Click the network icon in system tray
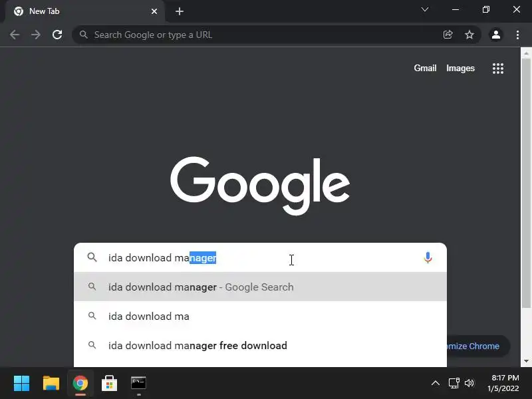The image size is (532, 399). point(454,384)
